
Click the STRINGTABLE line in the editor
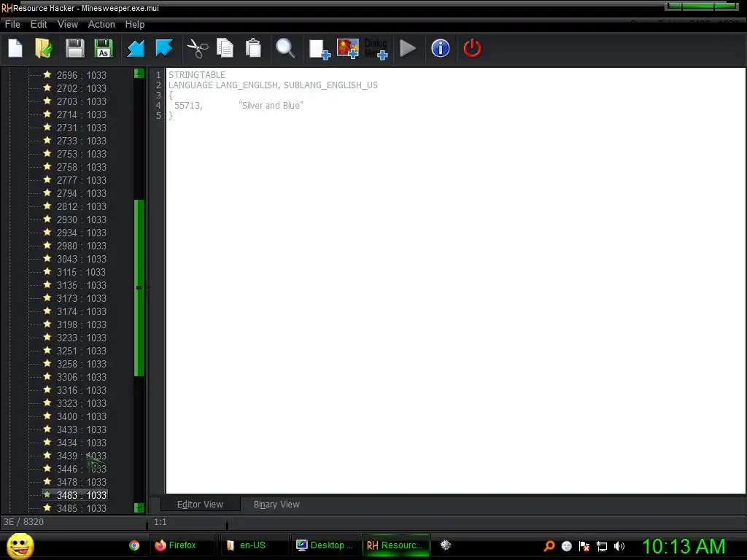point(197,75)
